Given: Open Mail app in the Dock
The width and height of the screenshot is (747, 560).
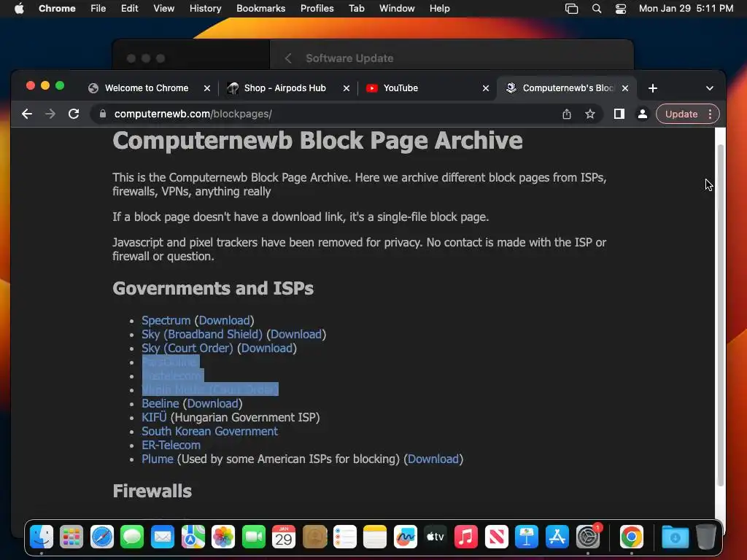Looking at the screenshot, I should [x=163, y=537].
